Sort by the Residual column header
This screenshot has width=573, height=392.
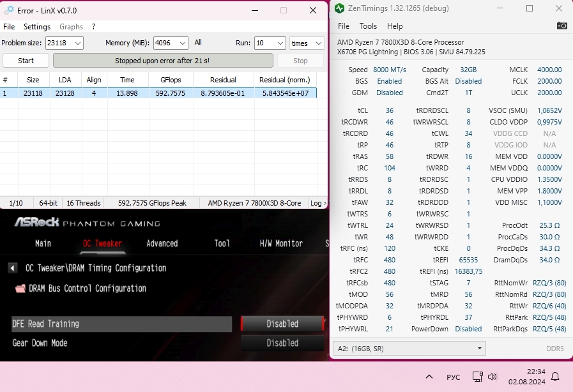tap(223, 80)
